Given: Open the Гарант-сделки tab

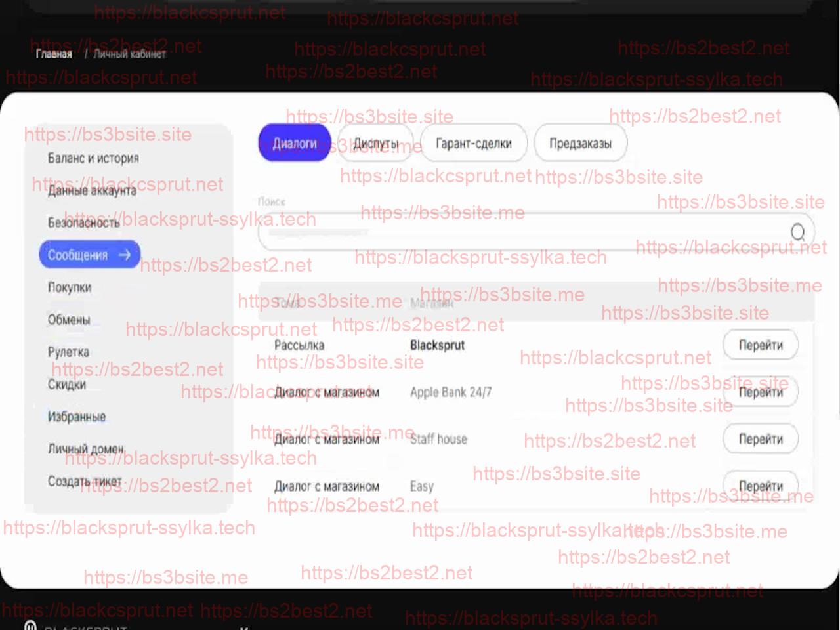Looking at the screenshot, I should [x=473, y=143].
